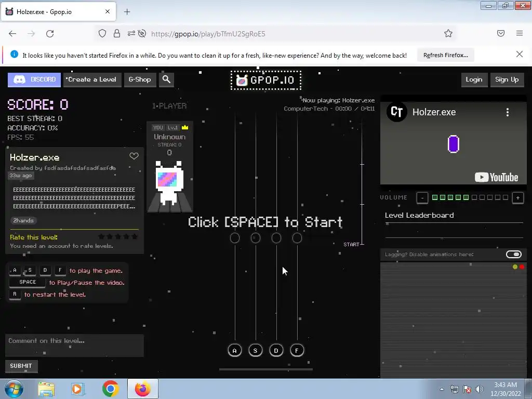Viewport: 532px width, 399px height.
Task: Click the GPOP.IO logo
Action: pos(265,81)
